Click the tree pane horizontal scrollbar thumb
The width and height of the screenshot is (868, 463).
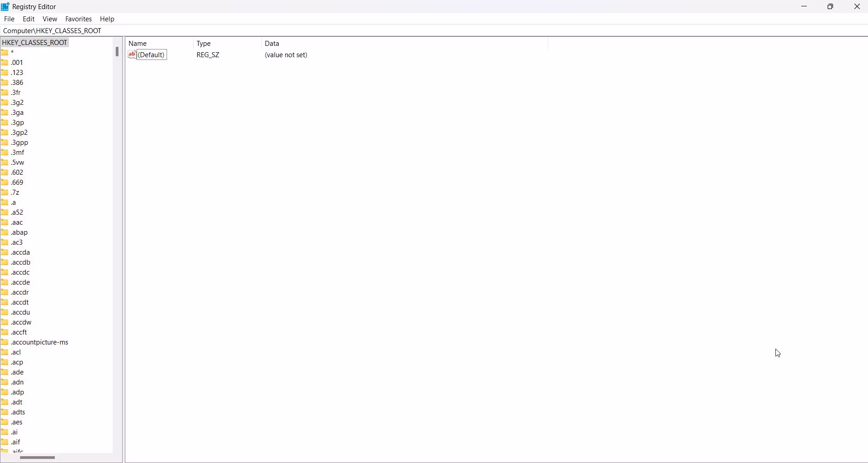tap(38, 458)
